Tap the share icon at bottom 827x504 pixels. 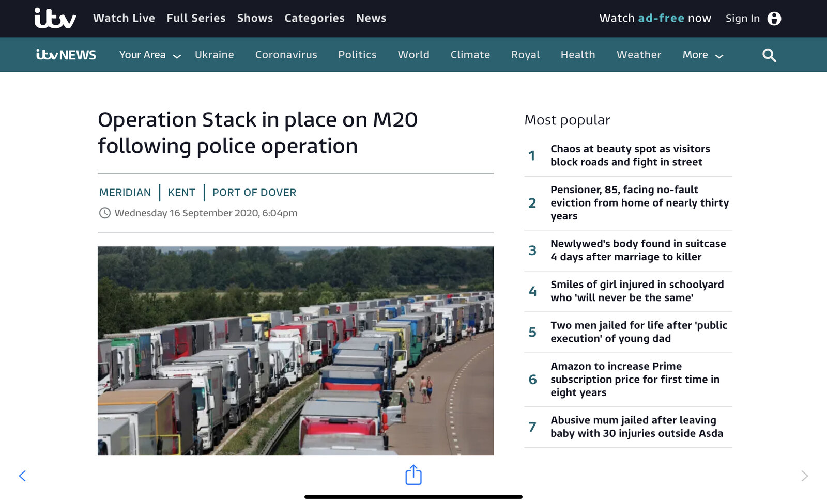point(413,475)
